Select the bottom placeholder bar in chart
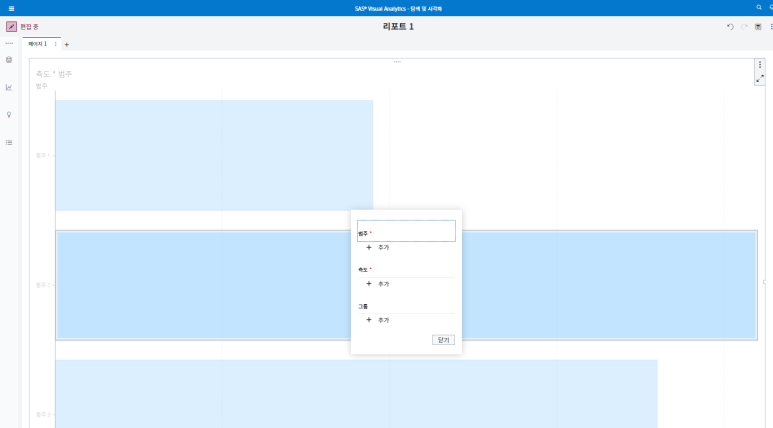Image resolution: width=773 pixels, height=428 pixels. click(x=356, y=393)
